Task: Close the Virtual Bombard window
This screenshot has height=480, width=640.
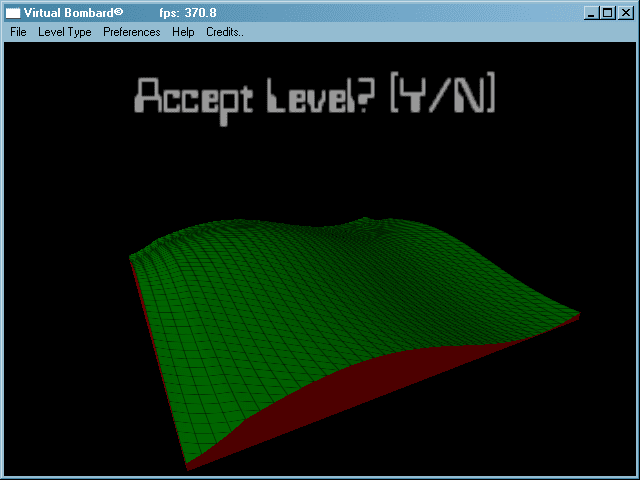Action: [x=625, y=13]
